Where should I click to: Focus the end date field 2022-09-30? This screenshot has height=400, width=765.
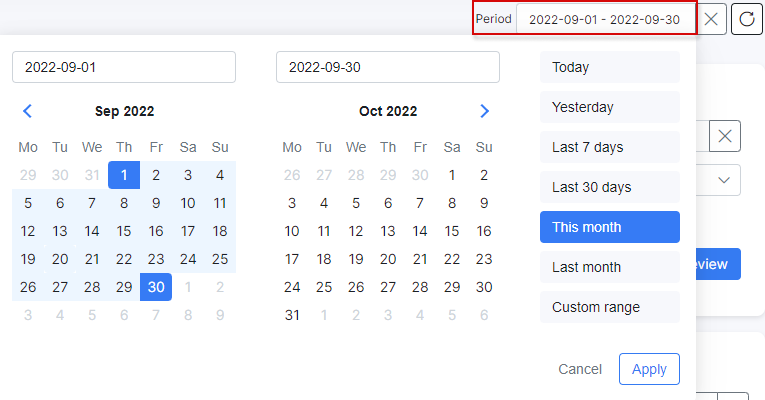(388, 67)
